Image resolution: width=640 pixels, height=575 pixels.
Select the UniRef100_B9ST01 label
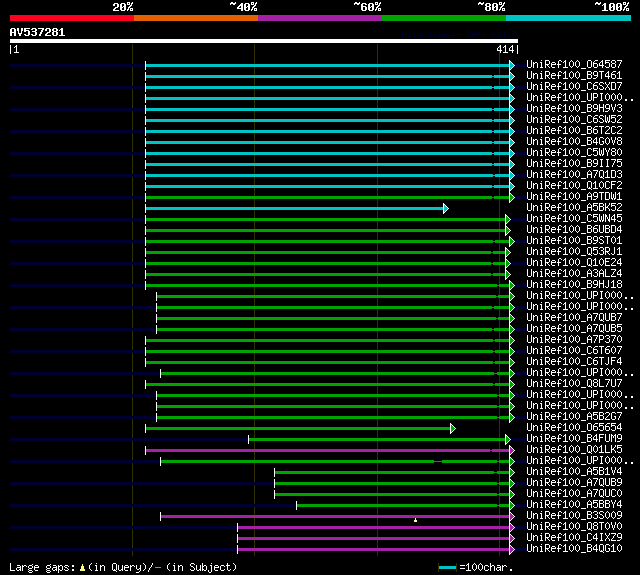574,241
